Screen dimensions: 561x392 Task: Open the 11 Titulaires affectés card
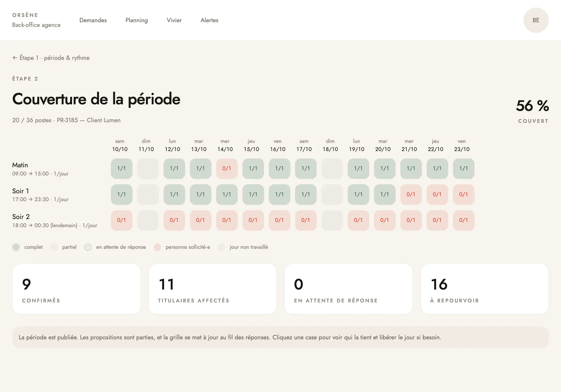(x=213, y=289)
